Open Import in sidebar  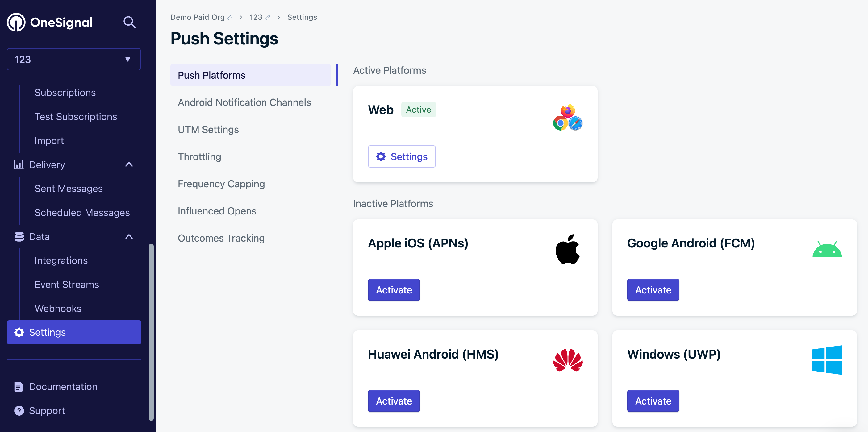(49, 140)
